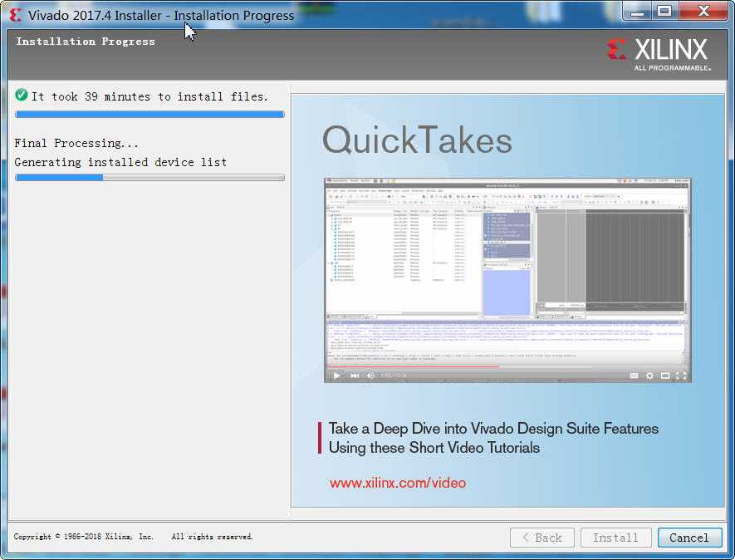The image size is (735, 560).
Task: Click the Xilinx logo in header banner
Action: 659,54
